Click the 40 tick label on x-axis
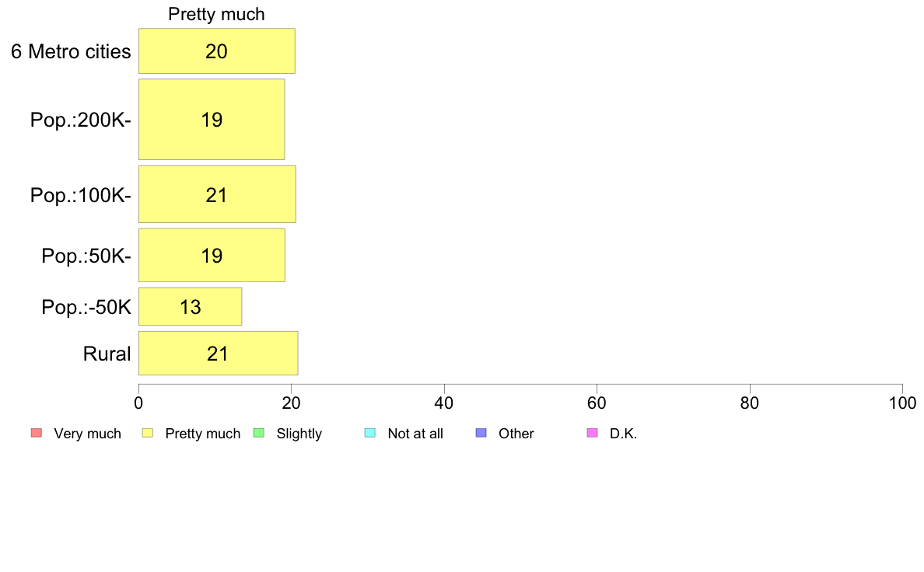924x572 pixels. click(x=444, y=403)
